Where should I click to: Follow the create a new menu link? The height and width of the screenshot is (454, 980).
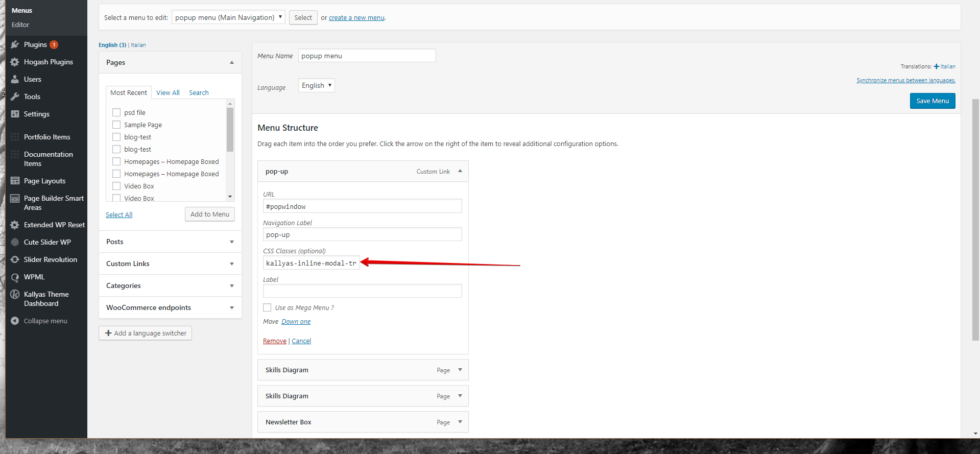click(x=356, y=17)
